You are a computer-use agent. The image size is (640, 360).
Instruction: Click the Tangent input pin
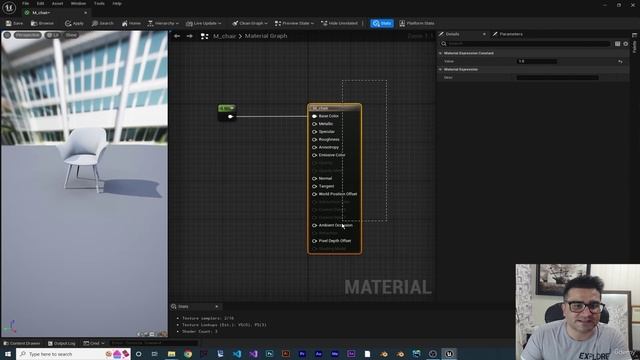(315, 186)
